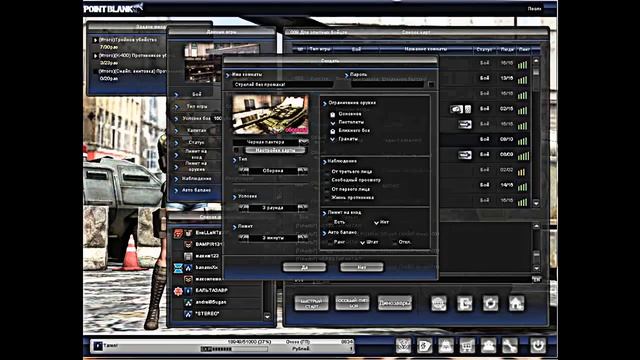640x360 pixels.
Task: Open map dropdown next to Черная пантера
Action: (303, 142)
